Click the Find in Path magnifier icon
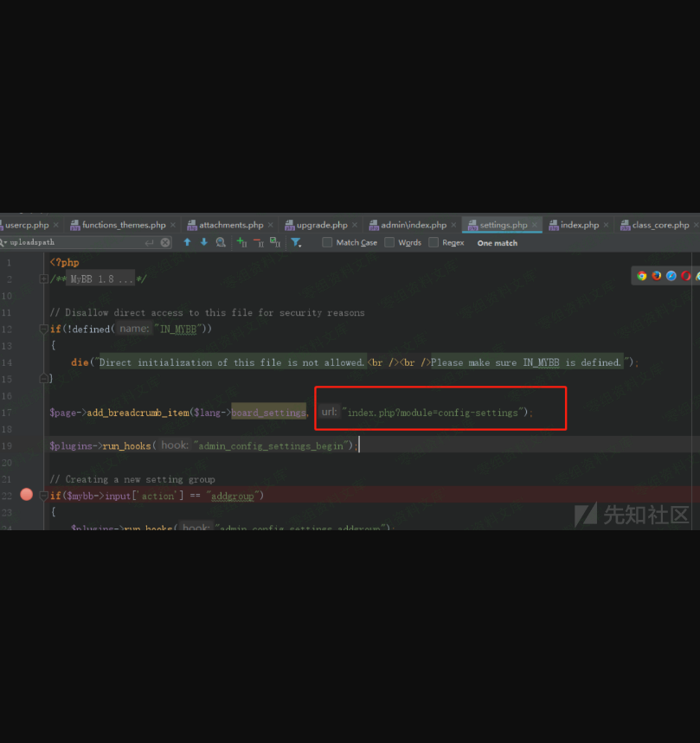This screenshot has width=700, height=743. (x=222, y=243)
